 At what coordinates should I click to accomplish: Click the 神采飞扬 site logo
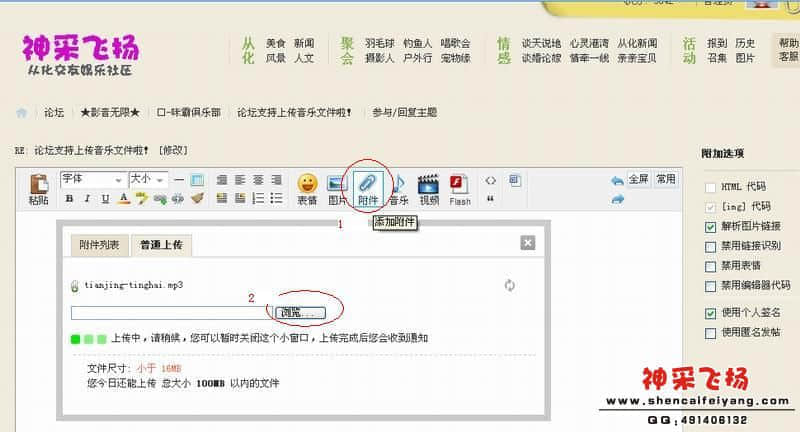click(80, 55)
